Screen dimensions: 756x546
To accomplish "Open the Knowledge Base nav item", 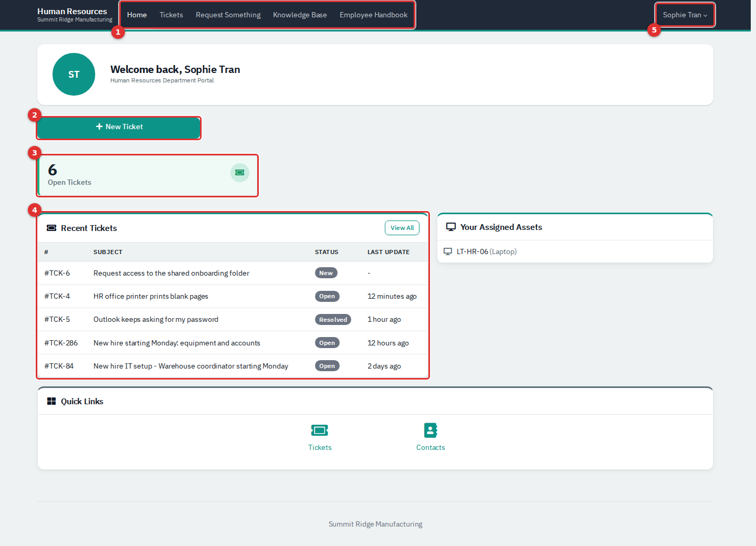I will point(300,15).
